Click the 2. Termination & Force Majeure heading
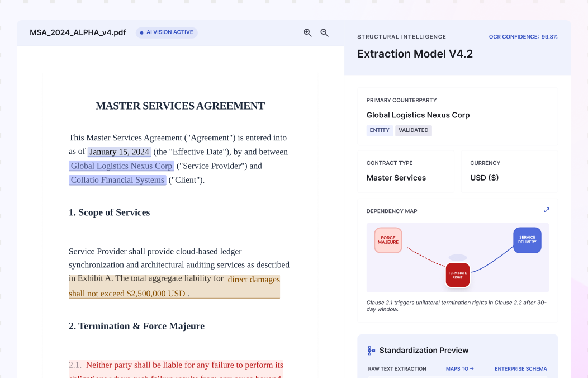This screenshot has height=378, width=588. point(136,326)
